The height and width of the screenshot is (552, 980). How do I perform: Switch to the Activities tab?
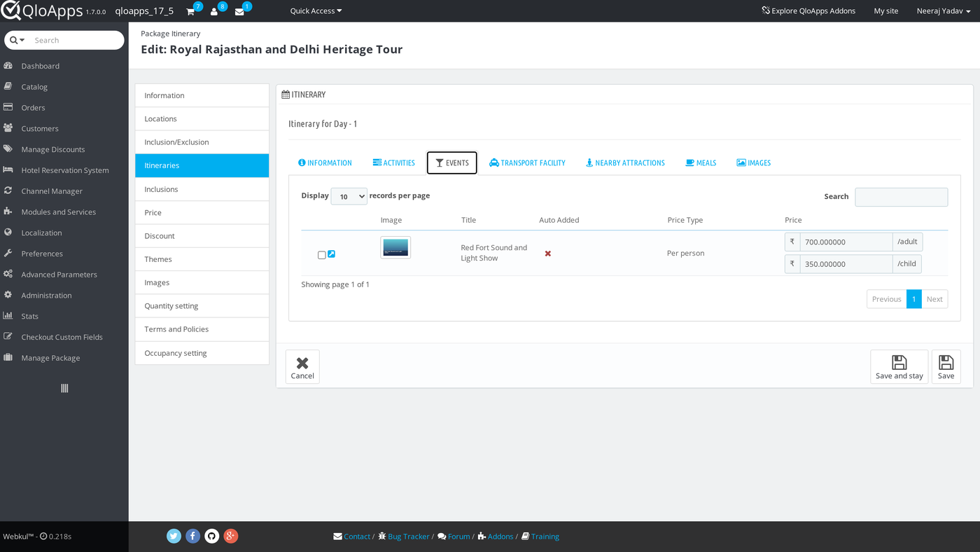coord(394,163)
